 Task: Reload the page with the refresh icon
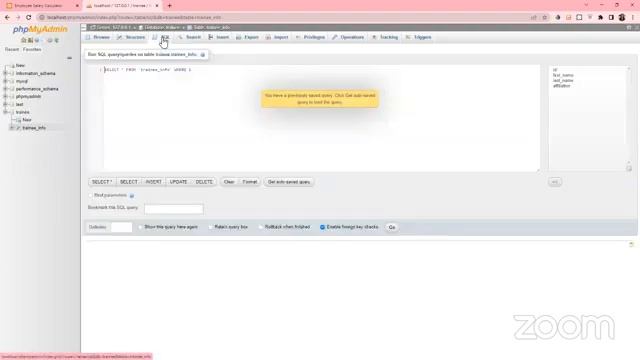[29, 18]
